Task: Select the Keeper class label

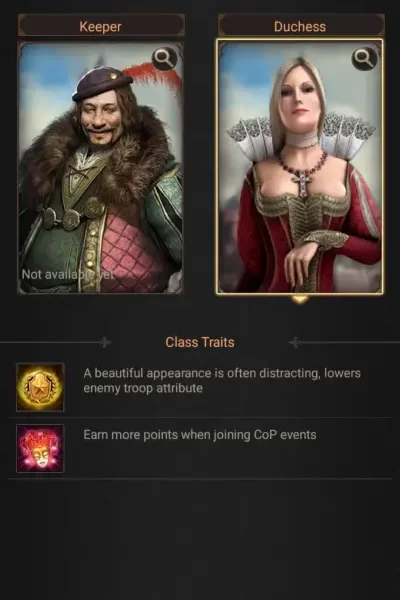Action: (x=101, y=26)
